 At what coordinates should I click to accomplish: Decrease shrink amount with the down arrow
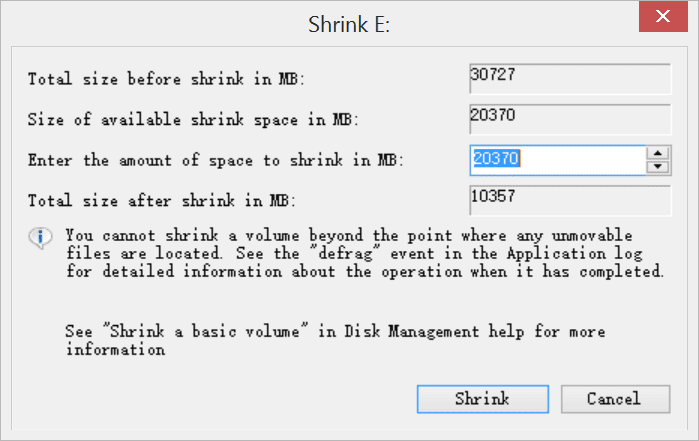[658, 167]
